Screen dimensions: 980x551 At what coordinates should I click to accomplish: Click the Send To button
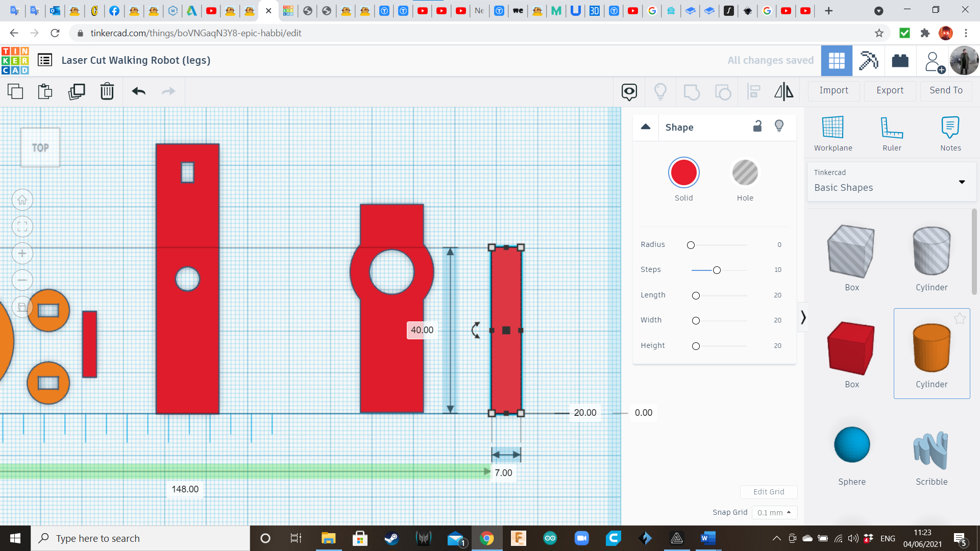click(947, 90)
